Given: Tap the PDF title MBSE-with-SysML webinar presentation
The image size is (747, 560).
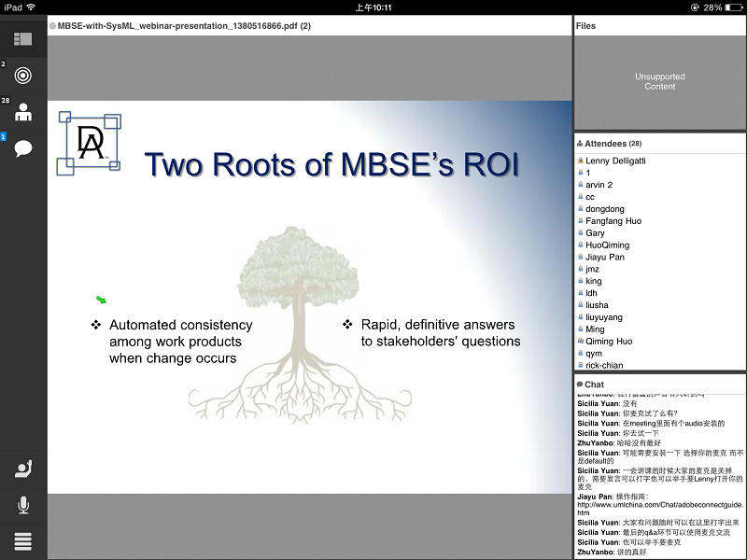Looking at the screenshot, I should (184, 26).
